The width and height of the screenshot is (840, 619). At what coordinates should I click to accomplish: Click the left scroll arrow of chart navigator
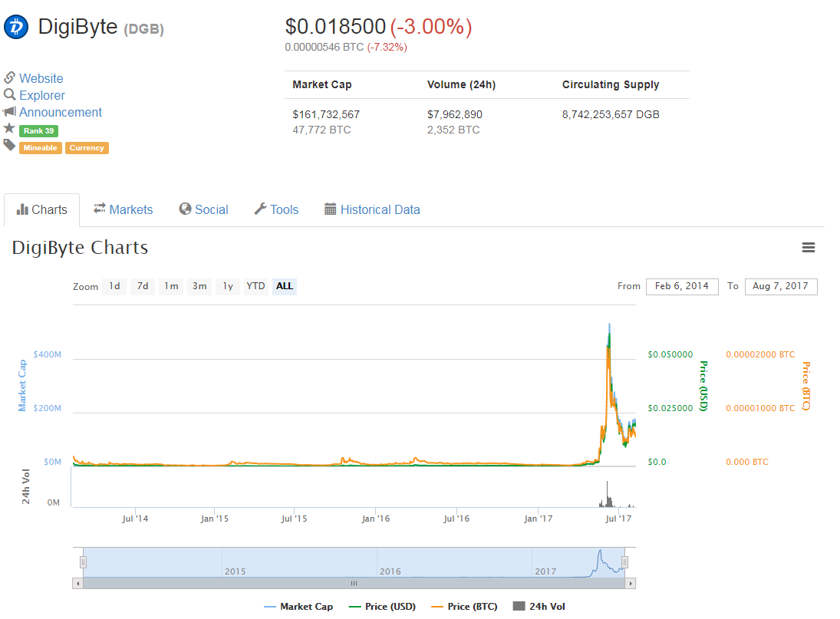tap(78, 584)
